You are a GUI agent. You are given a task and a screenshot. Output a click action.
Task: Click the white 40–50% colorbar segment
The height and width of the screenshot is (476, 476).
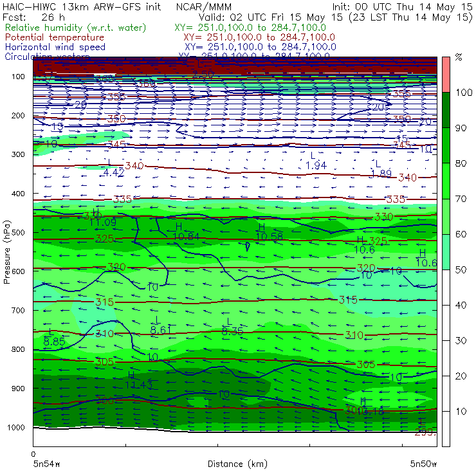(446, 287)
